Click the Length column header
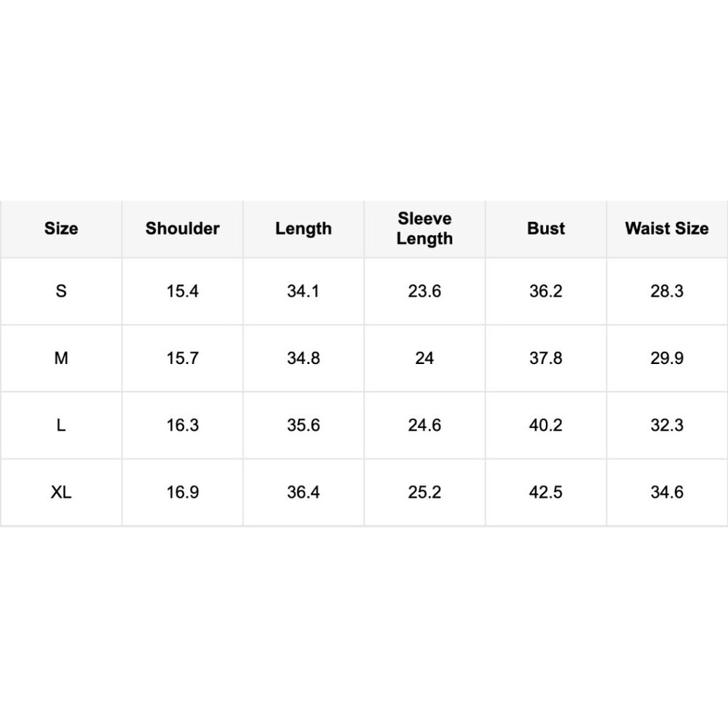728x728 pixels. pos(304,229)
